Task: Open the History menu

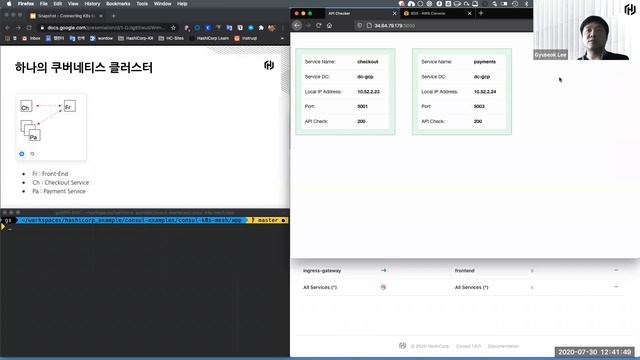Action: pyautogui.click(x=92, y=4)
